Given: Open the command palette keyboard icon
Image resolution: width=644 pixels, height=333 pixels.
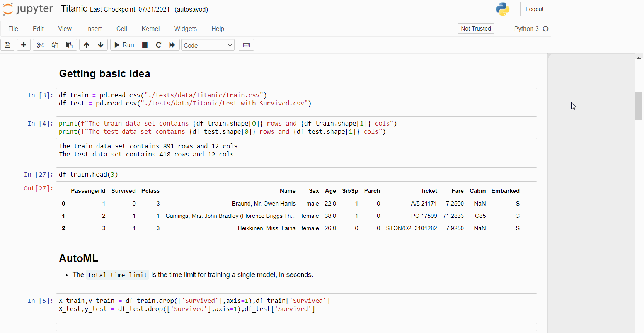Looking at the screenshot, I should [x=246, y=45].
